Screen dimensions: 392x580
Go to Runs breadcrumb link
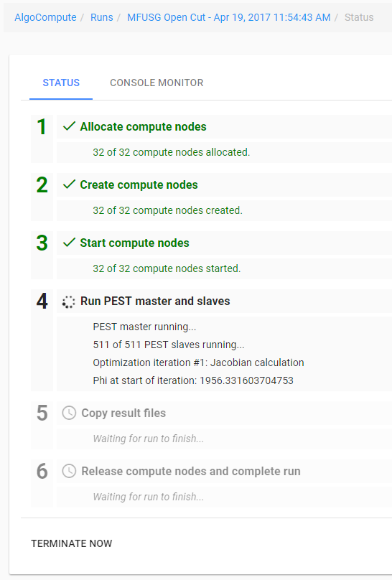point(102,17)
